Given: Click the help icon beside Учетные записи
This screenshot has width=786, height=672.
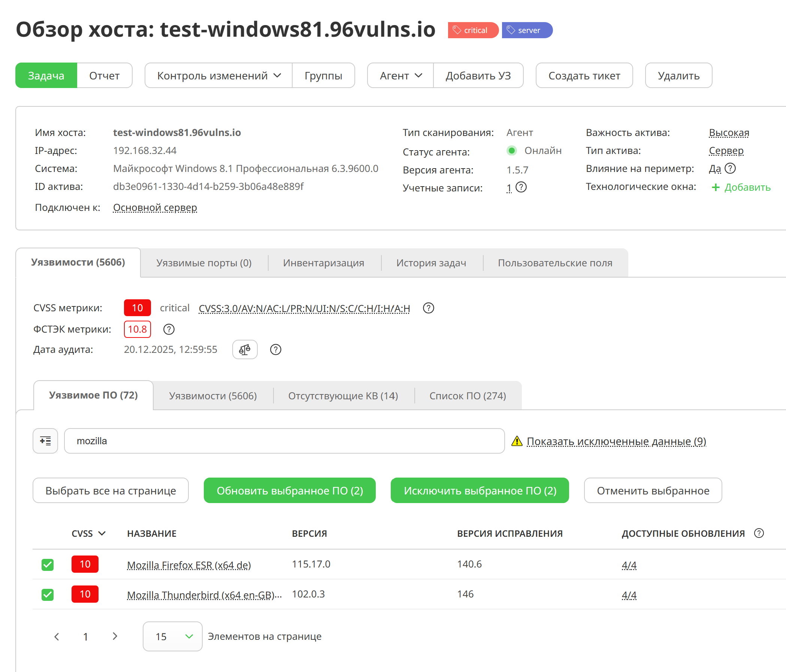Looking at the screenshot, I should (x=521, y=187).
